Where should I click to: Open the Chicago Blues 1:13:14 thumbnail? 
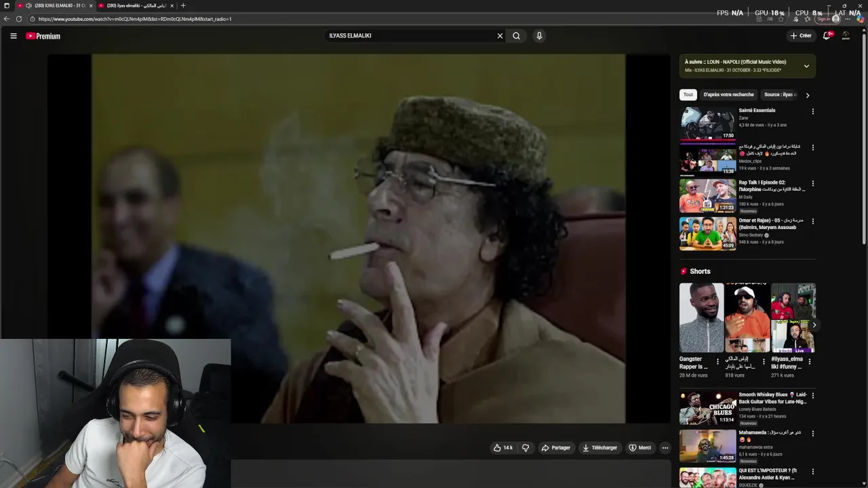click(708, 408)
